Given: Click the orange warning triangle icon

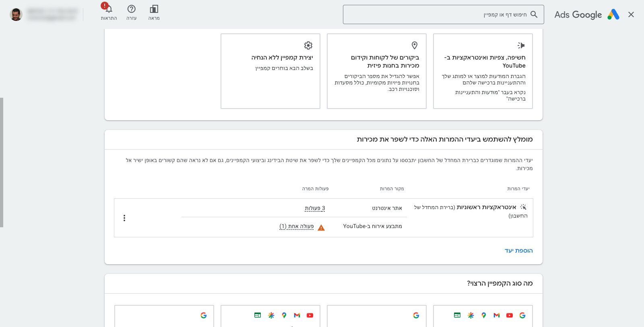Looking at the screenshot, I should (x=321, y=228).
